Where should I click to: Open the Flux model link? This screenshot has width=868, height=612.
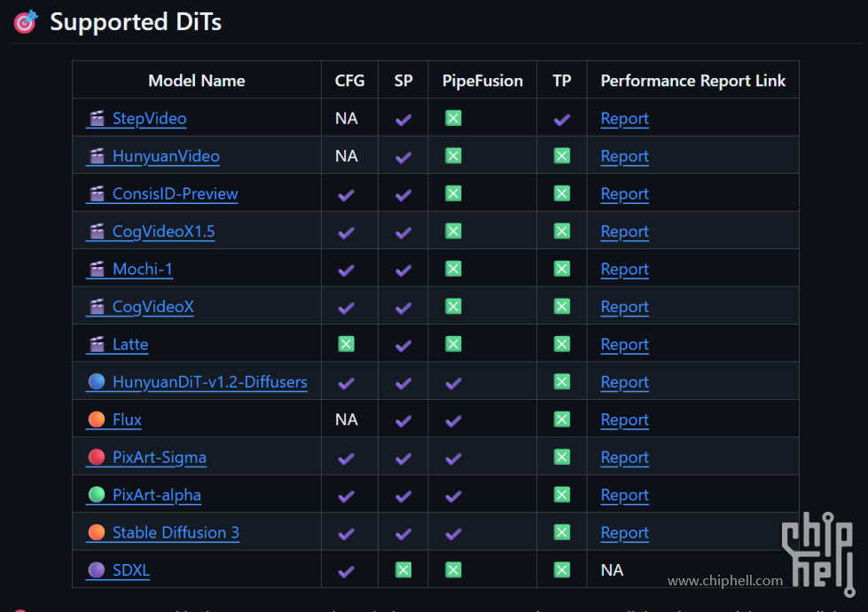[114, 420]
